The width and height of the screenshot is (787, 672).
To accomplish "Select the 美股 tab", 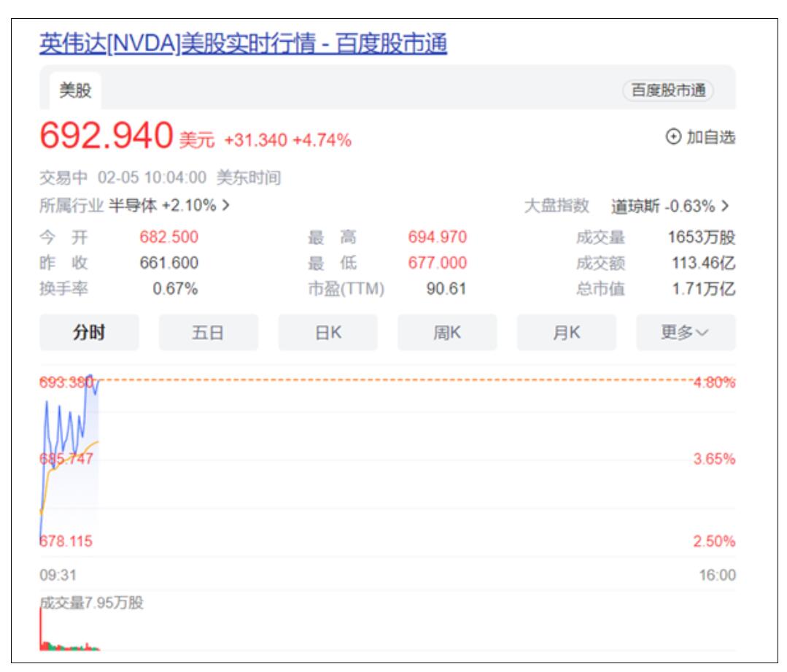I will (75, 90).
